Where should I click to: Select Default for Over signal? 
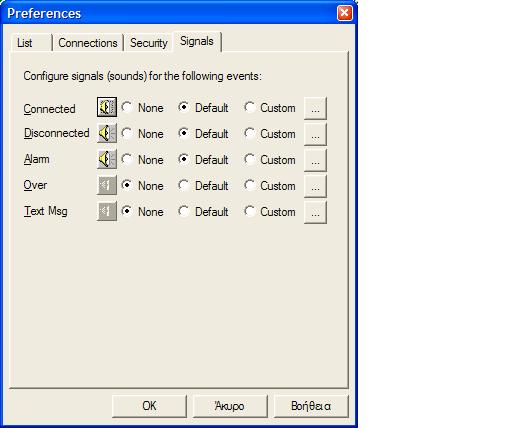pos(203,186)
